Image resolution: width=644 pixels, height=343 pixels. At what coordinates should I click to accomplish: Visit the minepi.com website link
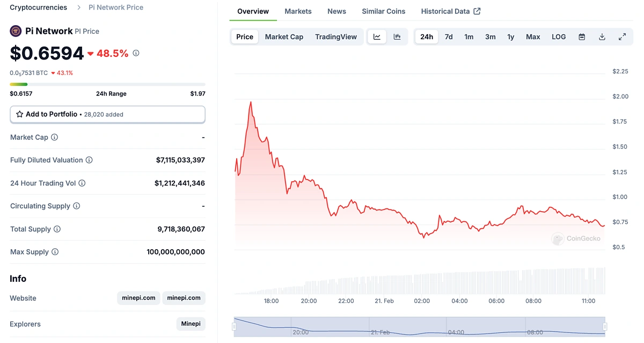point(138,298)
